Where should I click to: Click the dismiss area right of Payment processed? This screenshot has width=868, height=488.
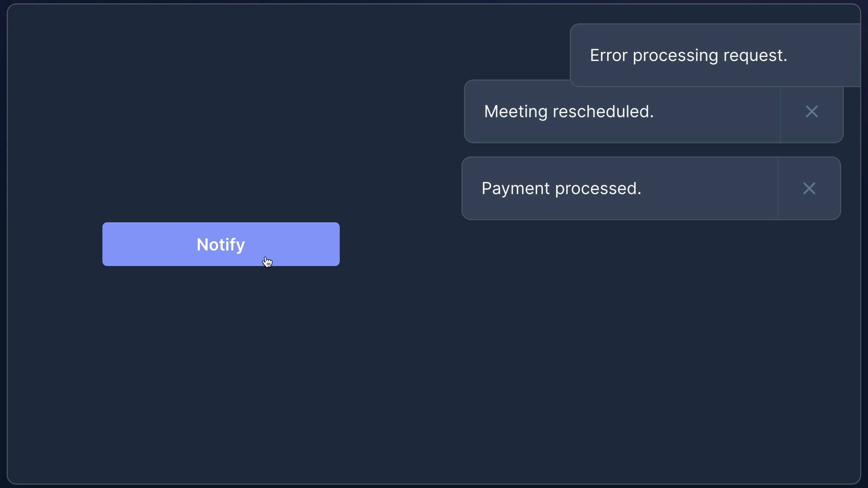[809, 188]
